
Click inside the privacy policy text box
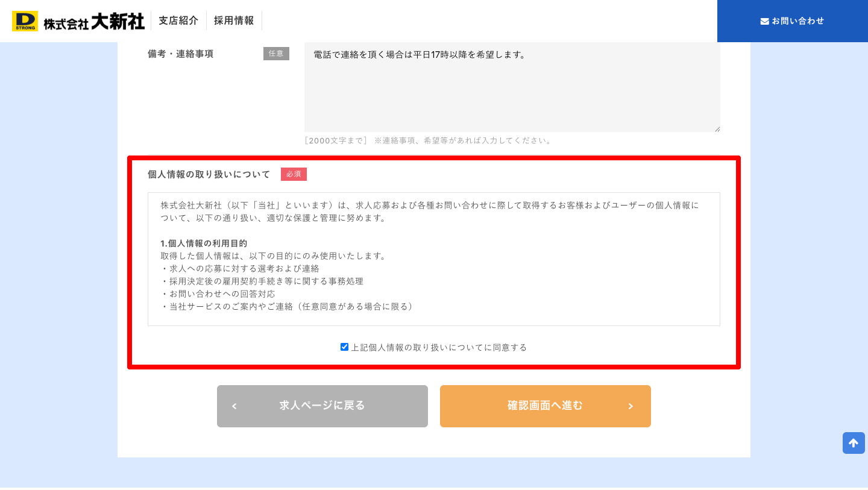434,259
